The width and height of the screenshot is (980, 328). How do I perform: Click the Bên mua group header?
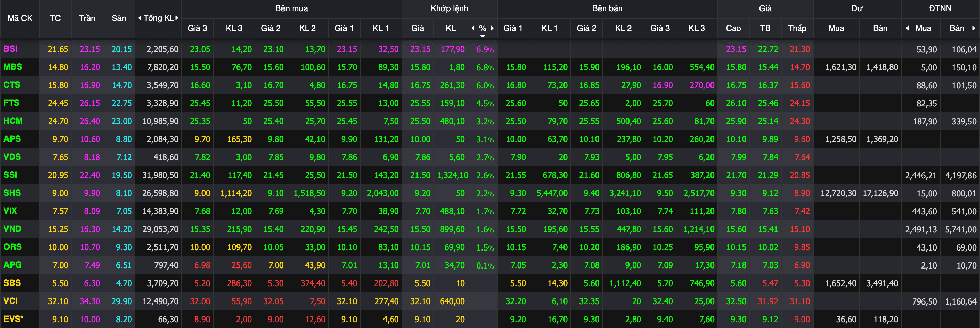pos(291,8)
